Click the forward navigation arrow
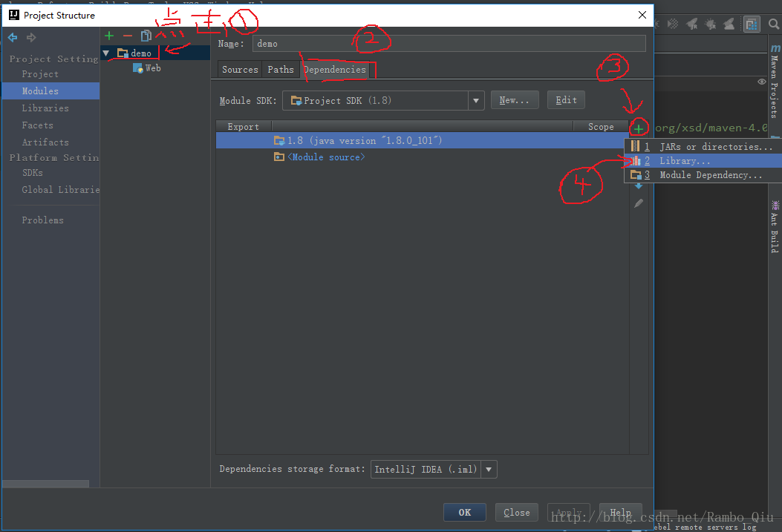Screen dimensions: 782x532 pos(31,37)
